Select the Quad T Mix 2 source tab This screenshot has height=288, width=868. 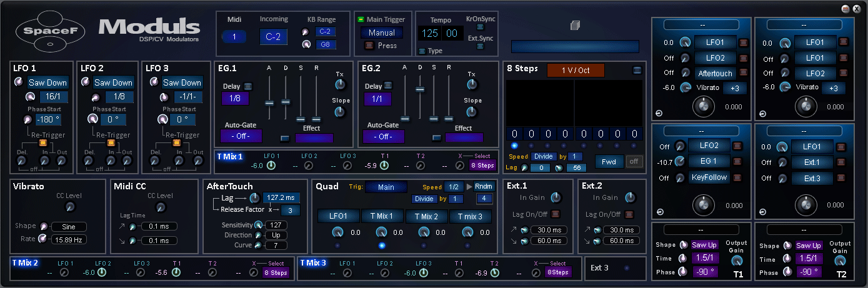tap(426, 216)
